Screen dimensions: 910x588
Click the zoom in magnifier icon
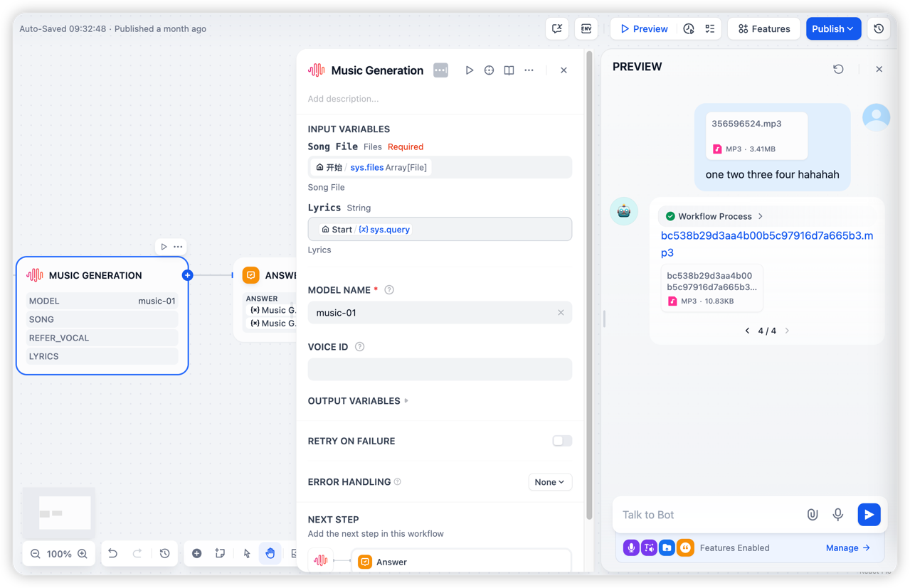(x=83, y=554)
